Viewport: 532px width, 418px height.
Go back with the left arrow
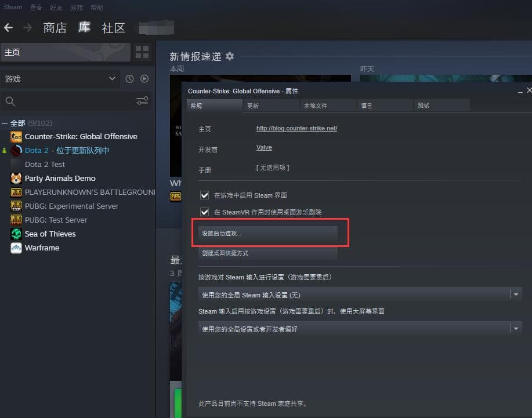9,27
